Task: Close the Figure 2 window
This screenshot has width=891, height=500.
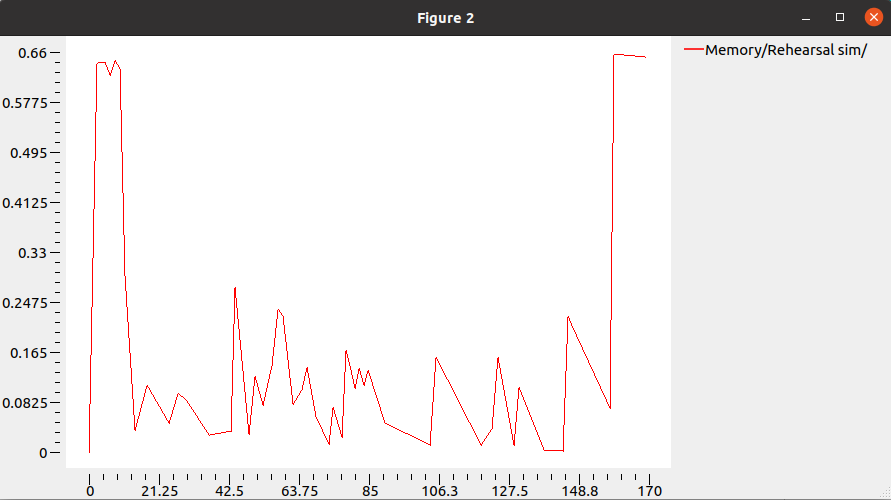Action: [x=873, y=18]
